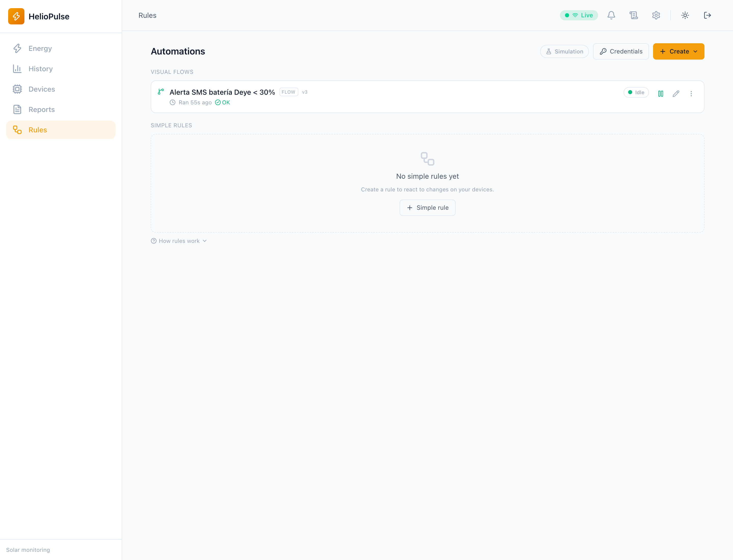Open the Energy page in sidebar
This screenshot has height=560, width=733.
(61, 48)
